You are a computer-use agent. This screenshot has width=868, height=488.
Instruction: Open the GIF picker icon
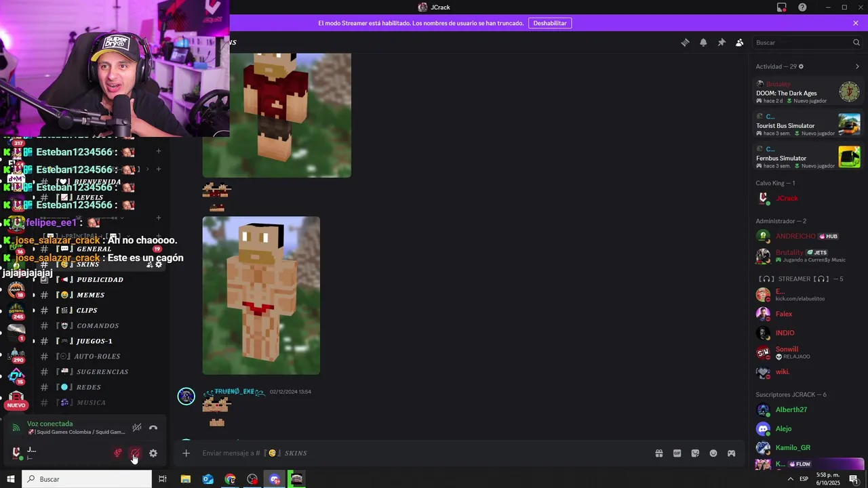(677, 453)
